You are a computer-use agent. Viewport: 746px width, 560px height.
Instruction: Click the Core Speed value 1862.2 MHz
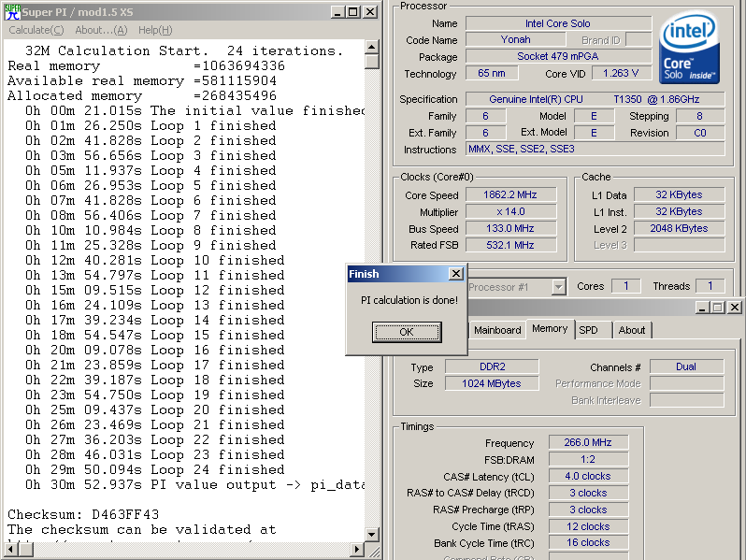510,194
